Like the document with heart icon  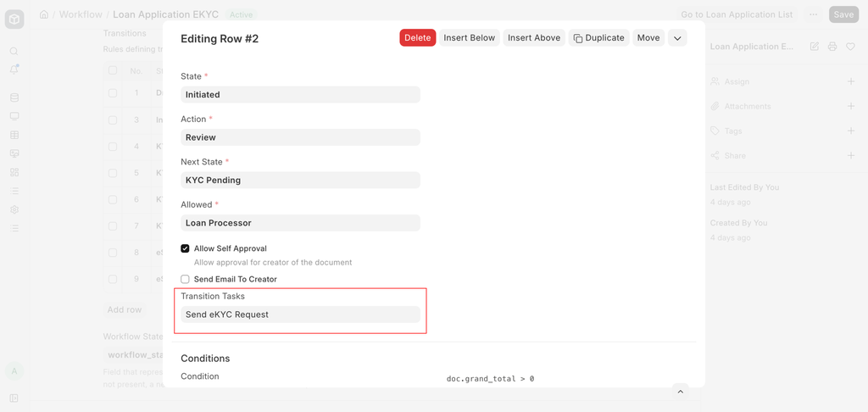[850, 47]
